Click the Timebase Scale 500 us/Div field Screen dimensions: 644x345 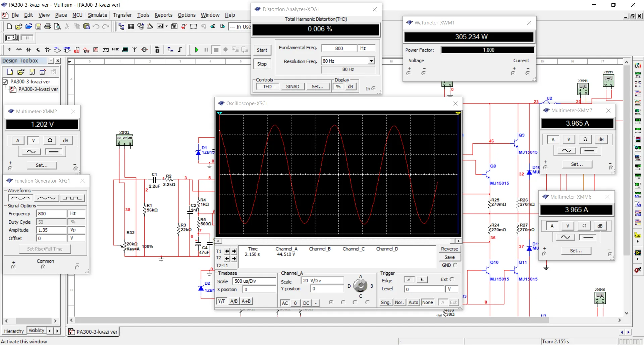(254, 281)
